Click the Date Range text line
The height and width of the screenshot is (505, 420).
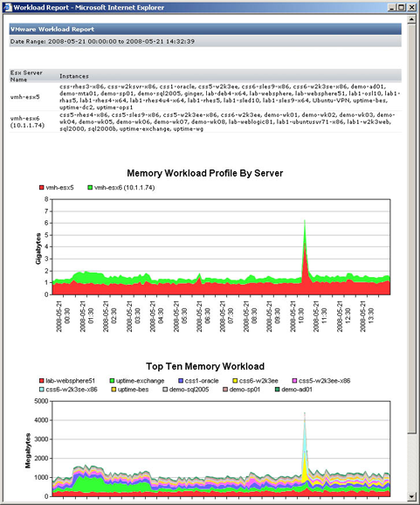pos(102,41)
